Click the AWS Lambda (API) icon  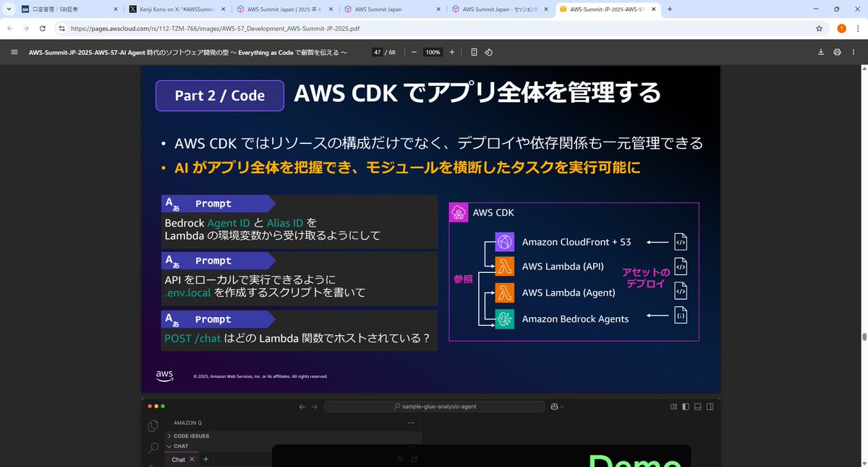(x=504, y=266)
